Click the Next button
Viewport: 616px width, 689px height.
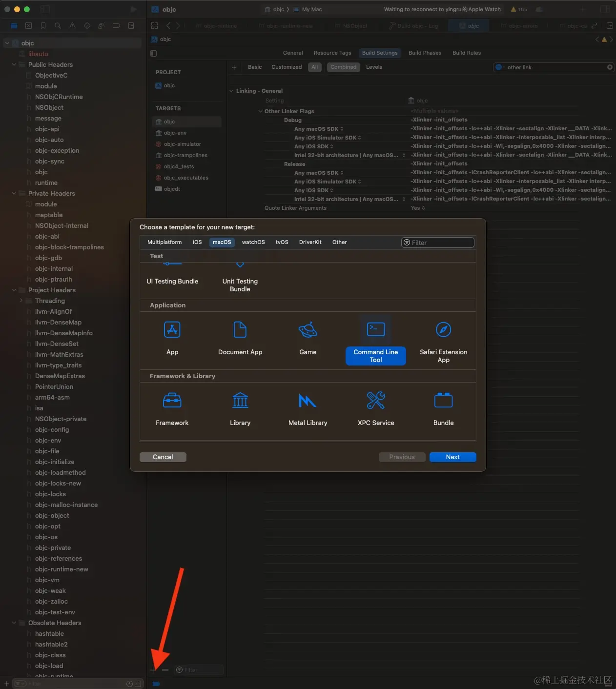(453, 457)
